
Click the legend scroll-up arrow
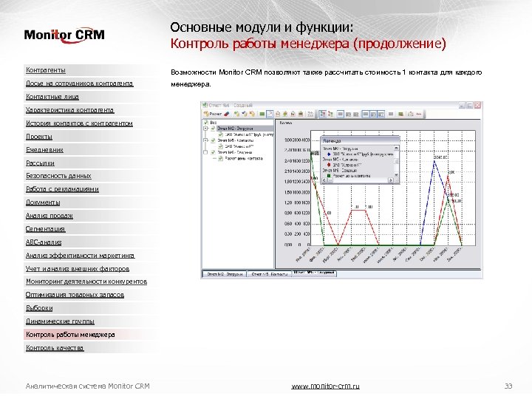(x=396, y=148)
